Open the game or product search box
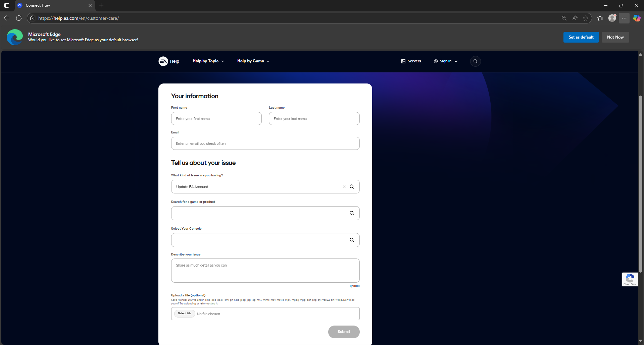 click(265, 213)
